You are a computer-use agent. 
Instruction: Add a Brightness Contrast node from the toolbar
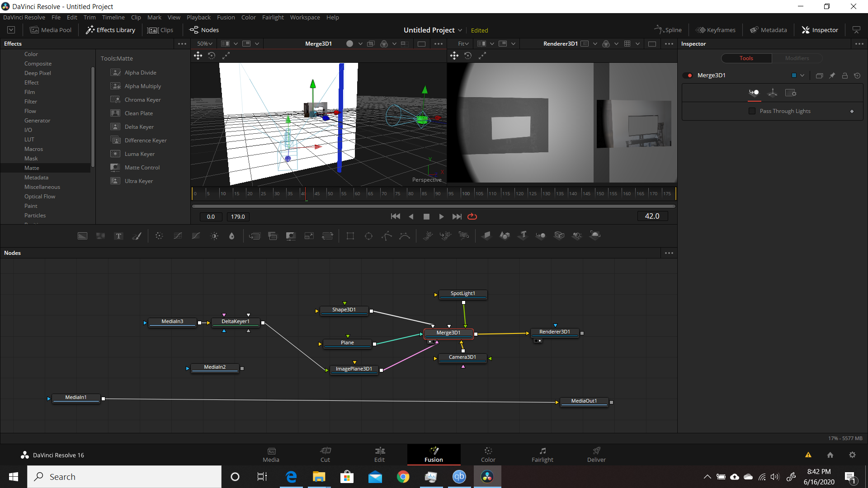pyautogui.click(x=214, y=236)
